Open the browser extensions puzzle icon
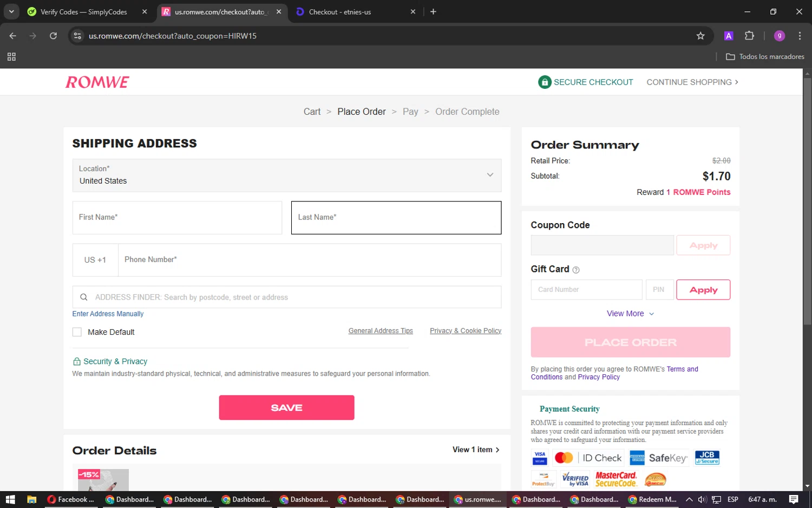 coord(749,36)
